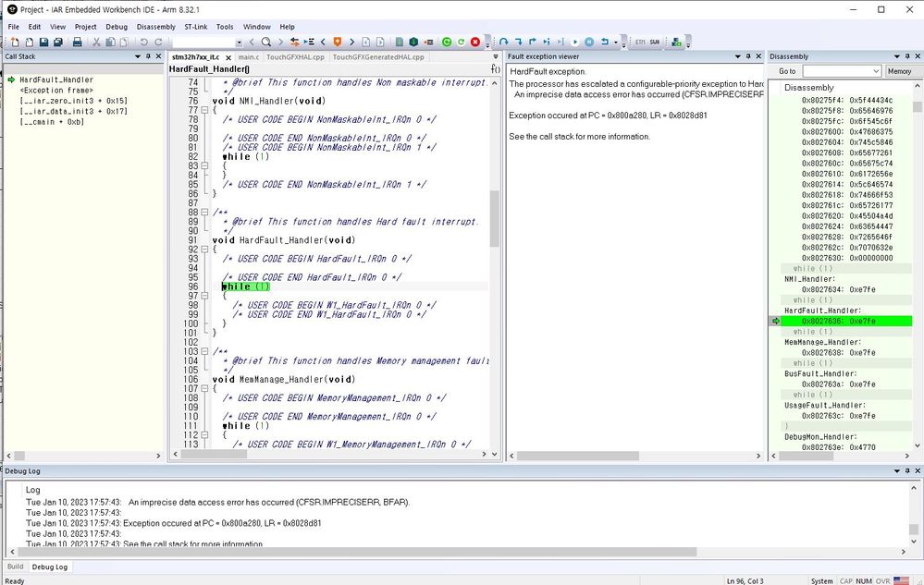Open the Reset button dropdown arrow
This screenshot has height=585, width=924.
(616, 43)
